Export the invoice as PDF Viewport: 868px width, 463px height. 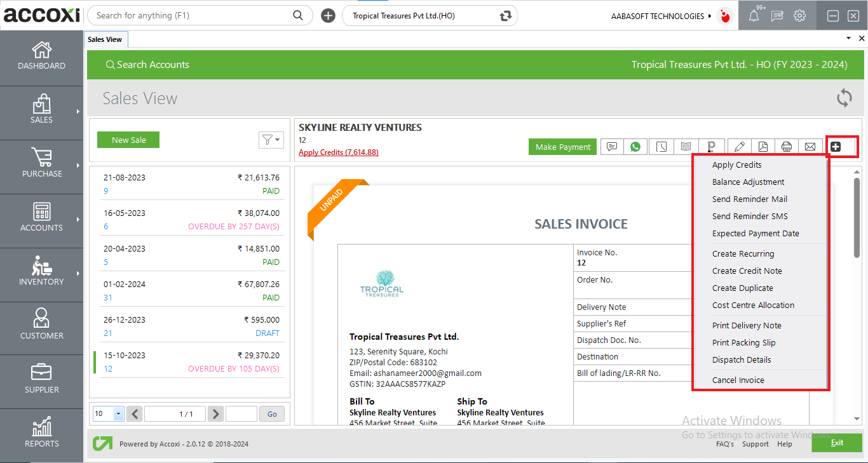763,146
